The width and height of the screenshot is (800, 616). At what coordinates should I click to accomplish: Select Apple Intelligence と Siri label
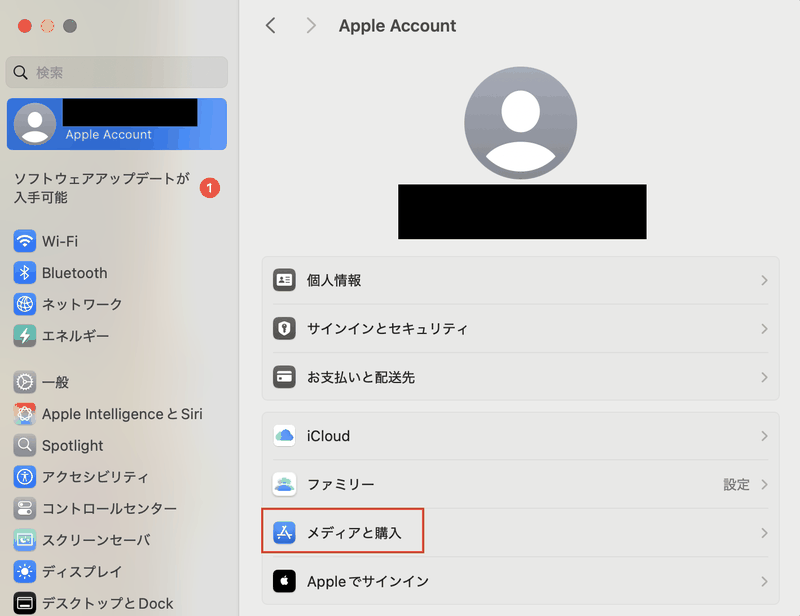tap(122, 414)
